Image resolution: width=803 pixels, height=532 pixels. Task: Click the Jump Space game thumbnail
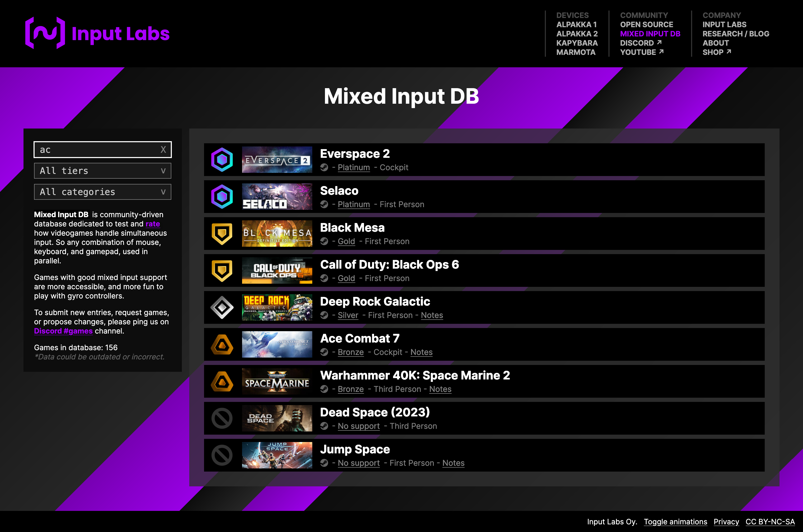click(277, 455)
